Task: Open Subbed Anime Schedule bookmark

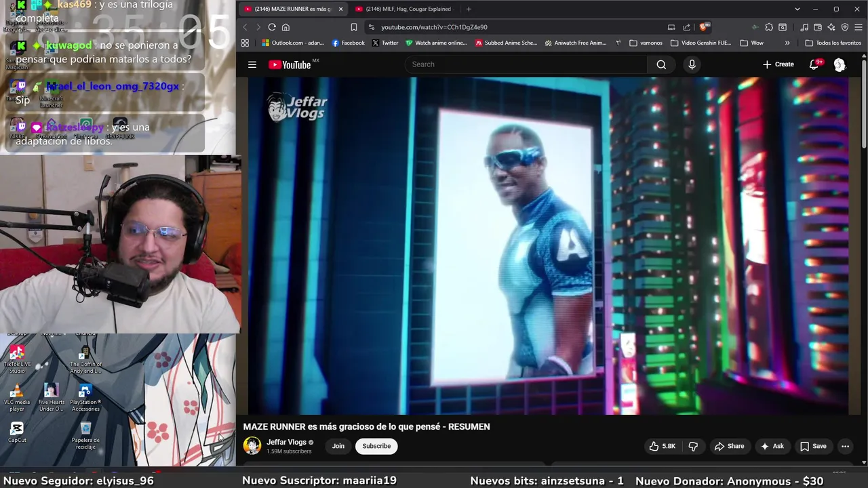Action: (506, 43)
